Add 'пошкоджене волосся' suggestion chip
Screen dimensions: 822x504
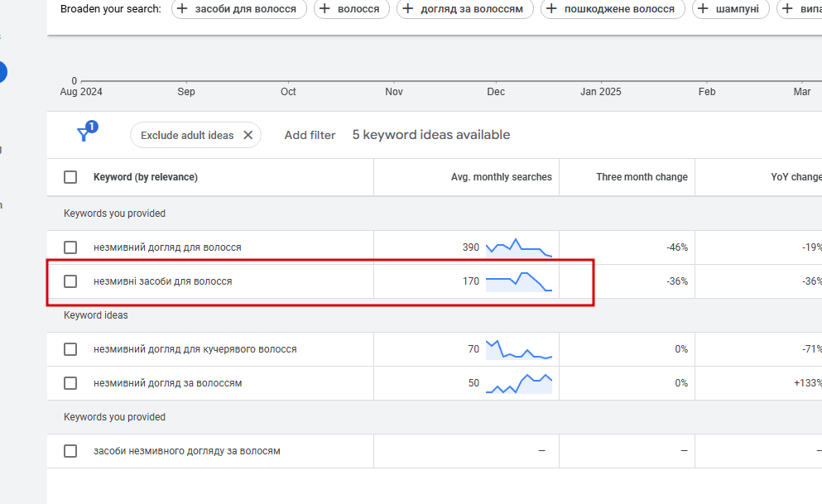[613, 8]
